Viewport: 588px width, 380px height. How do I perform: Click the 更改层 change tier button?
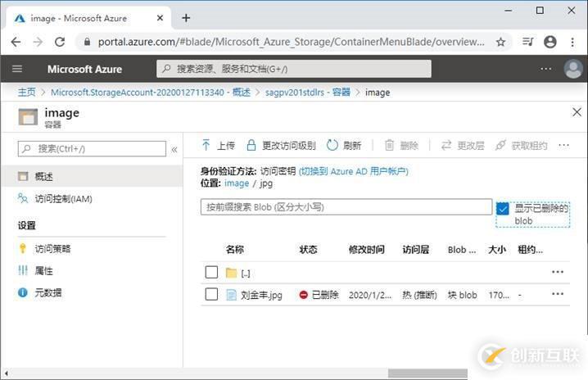point(463,145)
